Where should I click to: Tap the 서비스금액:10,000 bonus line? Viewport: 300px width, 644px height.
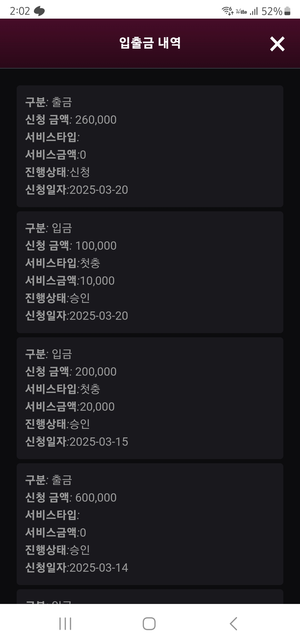[70, 281]
